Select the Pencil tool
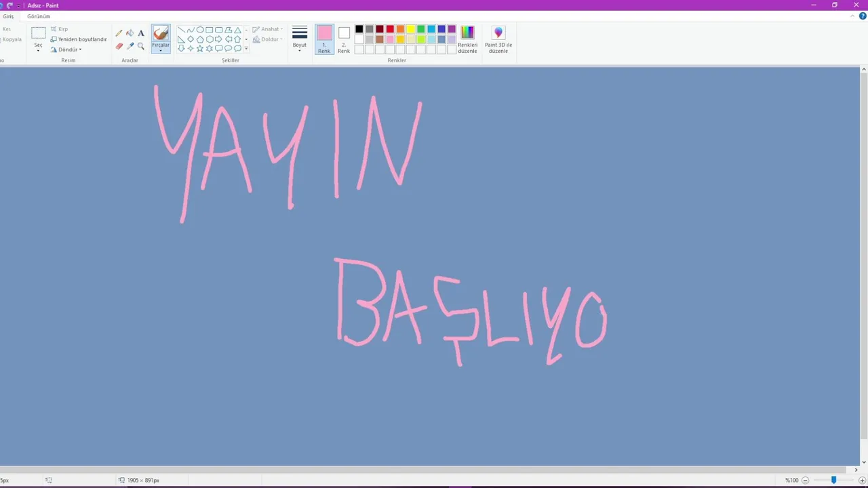This screenshot has height=488, width=868. [x=119, y=33]
